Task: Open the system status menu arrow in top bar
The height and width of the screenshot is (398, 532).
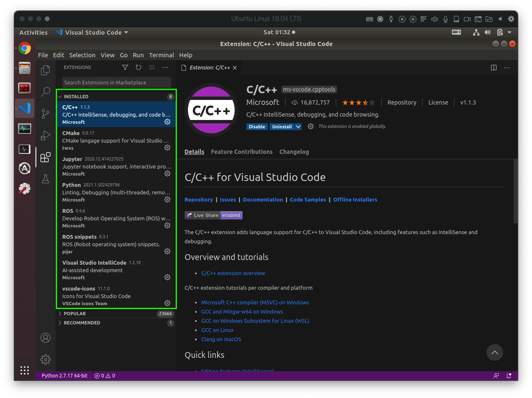Action: [509, 32]
